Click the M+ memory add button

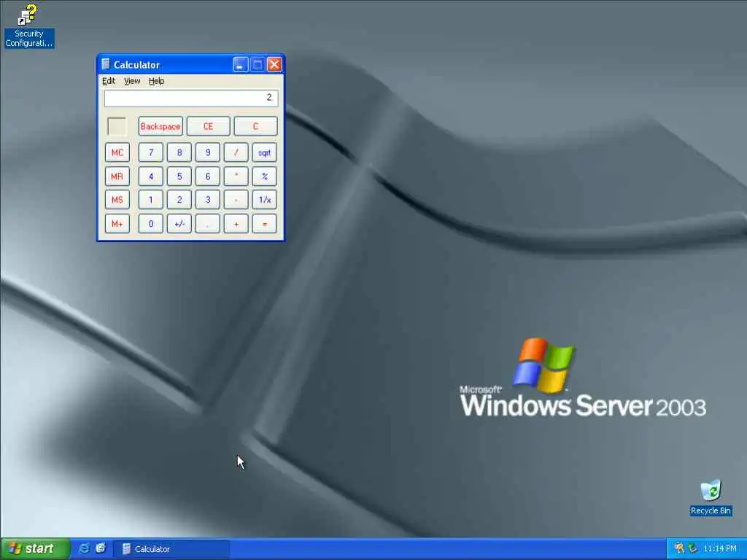tap(117, 224)
